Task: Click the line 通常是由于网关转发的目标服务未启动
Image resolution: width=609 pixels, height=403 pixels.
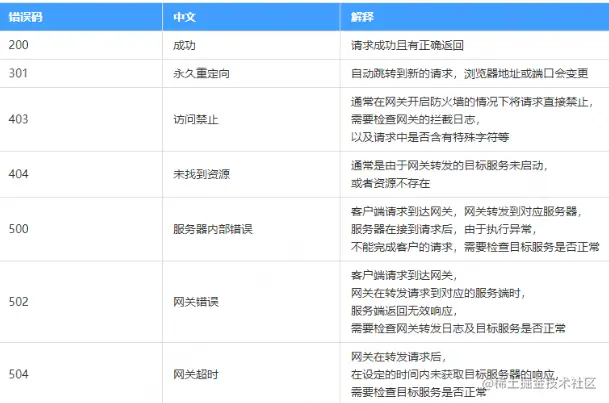Action: 449,165
